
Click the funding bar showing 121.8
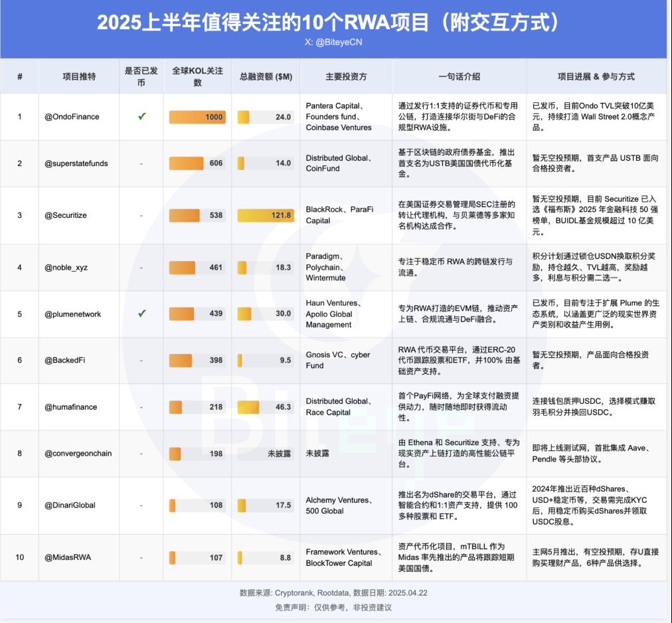click(x=266, y=215)
